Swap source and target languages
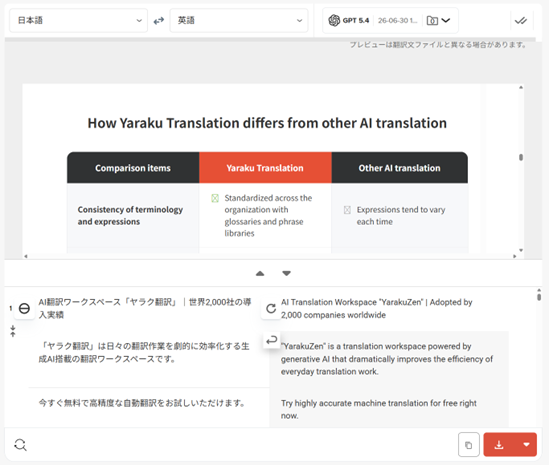This screenshot has width=550, height=466. tap(159, 21)
